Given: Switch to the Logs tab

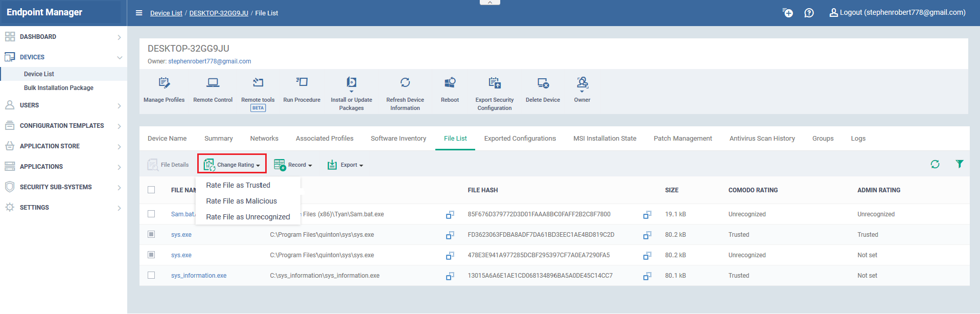Looking at the screenshot, I should (x=858, y=139).
